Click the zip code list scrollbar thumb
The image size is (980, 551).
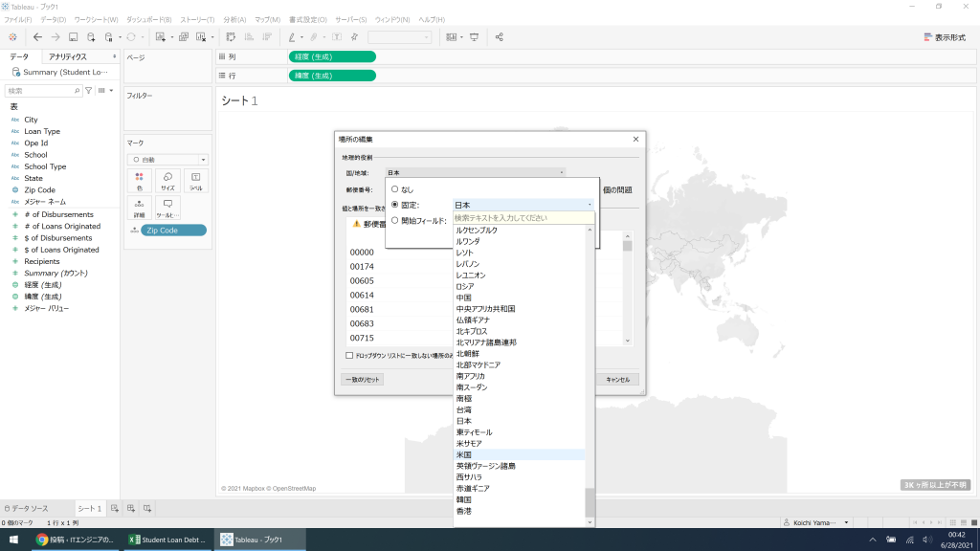coord(628,246)
